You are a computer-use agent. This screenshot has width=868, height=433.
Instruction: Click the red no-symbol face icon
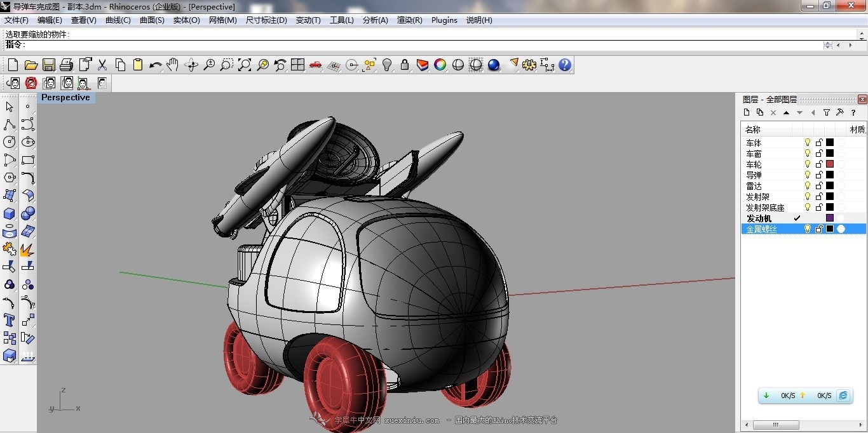tap(31, 83)
